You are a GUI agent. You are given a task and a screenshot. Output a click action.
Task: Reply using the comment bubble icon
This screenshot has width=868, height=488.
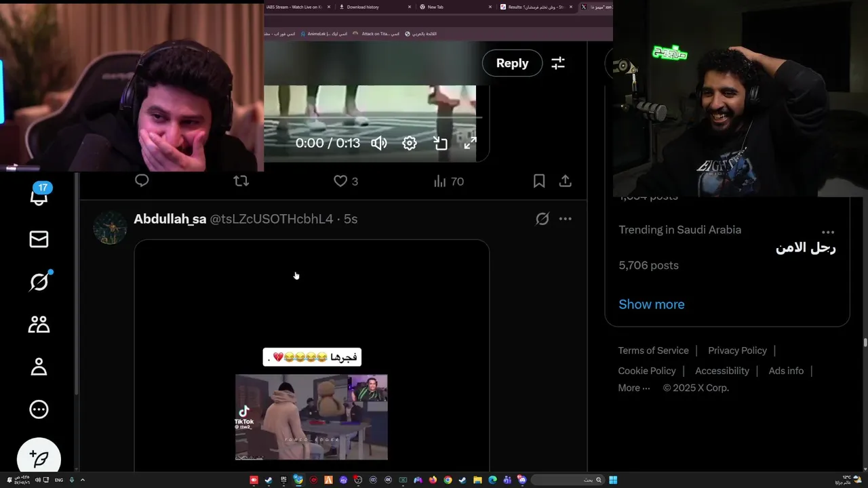click(142, 180)
